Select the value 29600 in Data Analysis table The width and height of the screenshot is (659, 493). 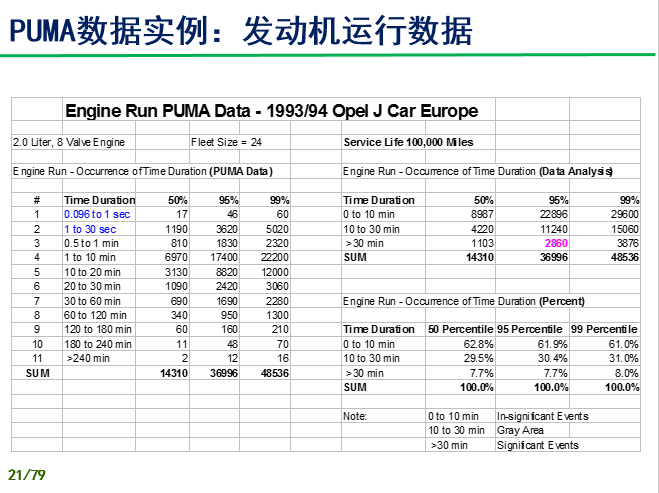point(625,214)
